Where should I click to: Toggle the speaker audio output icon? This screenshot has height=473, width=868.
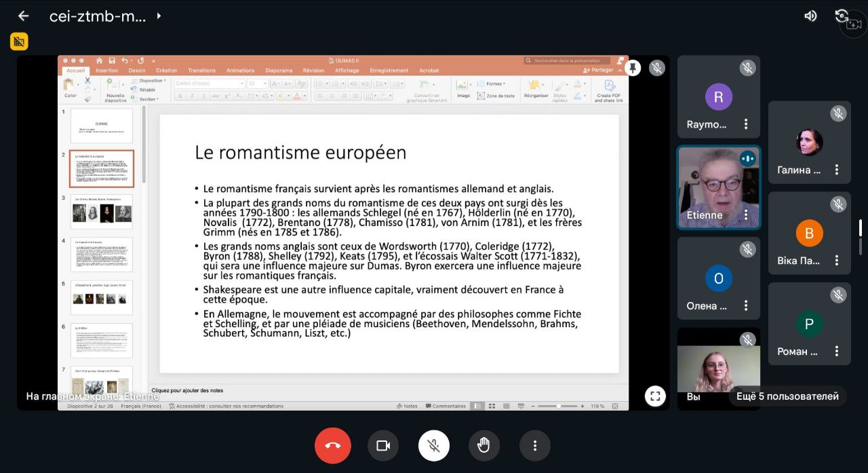(810, 16)
